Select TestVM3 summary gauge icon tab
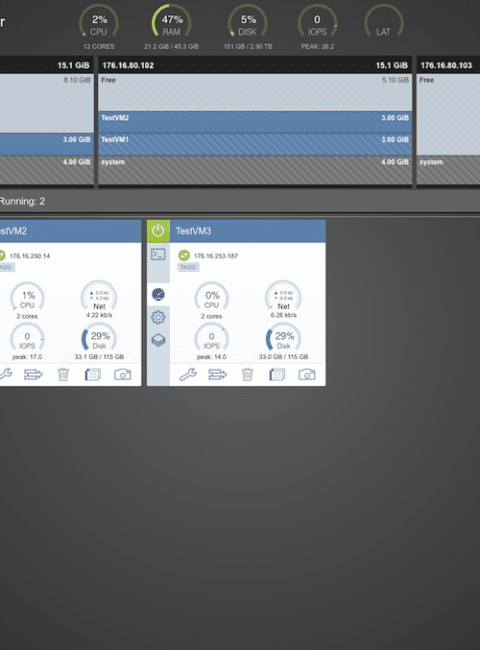Screen dimensions: 480x650 158,294
